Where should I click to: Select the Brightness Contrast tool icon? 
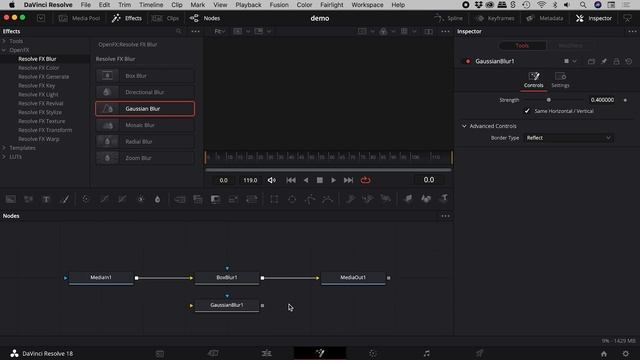click(140, 199)
